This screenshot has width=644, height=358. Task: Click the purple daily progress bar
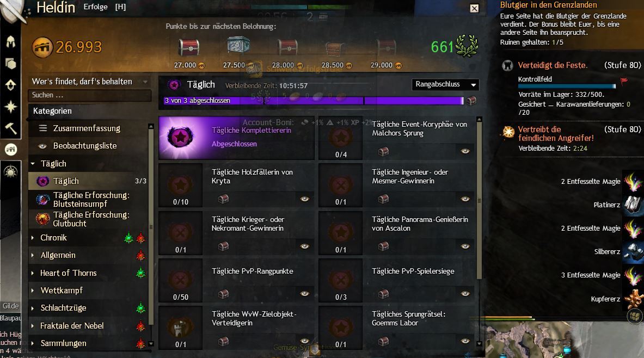314,101
